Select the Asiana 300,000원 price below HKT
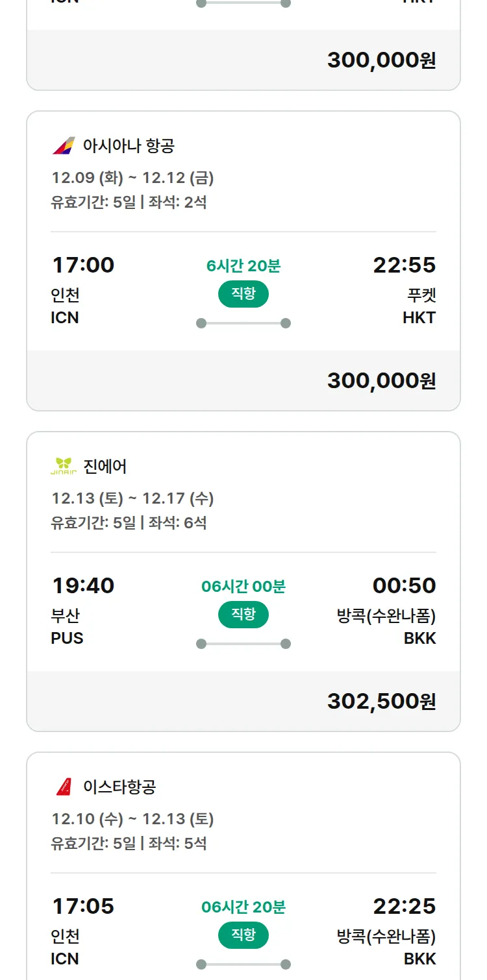 [381, 380]
